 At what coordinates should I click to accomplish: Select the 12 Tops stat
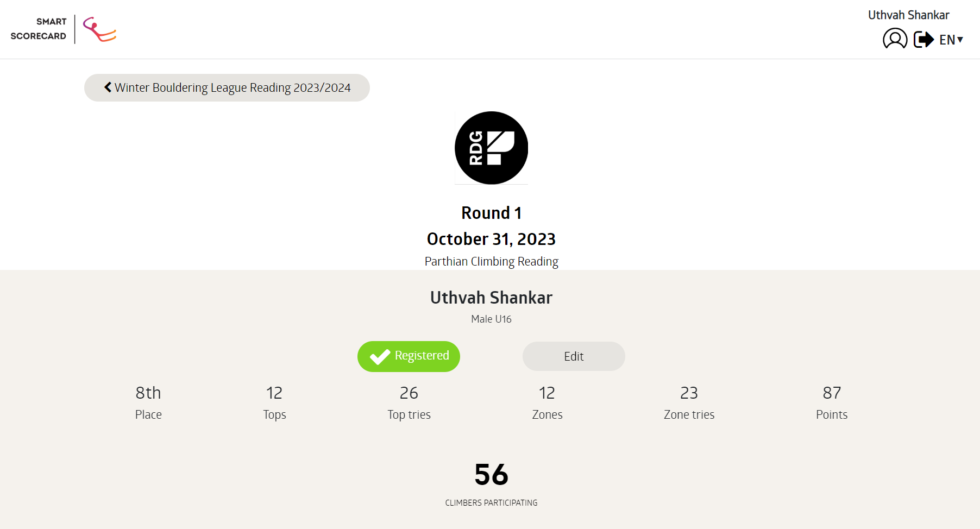tap(274, 402)
